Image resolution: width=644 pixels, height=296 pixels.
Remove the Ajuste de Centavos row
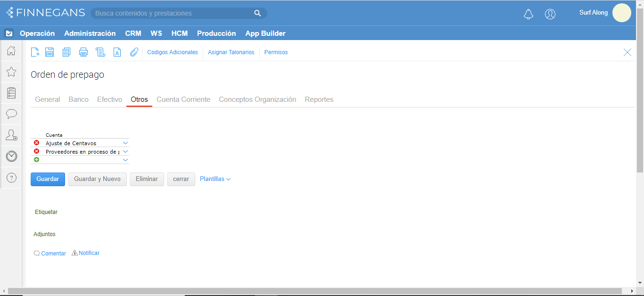tap(37, 143)
